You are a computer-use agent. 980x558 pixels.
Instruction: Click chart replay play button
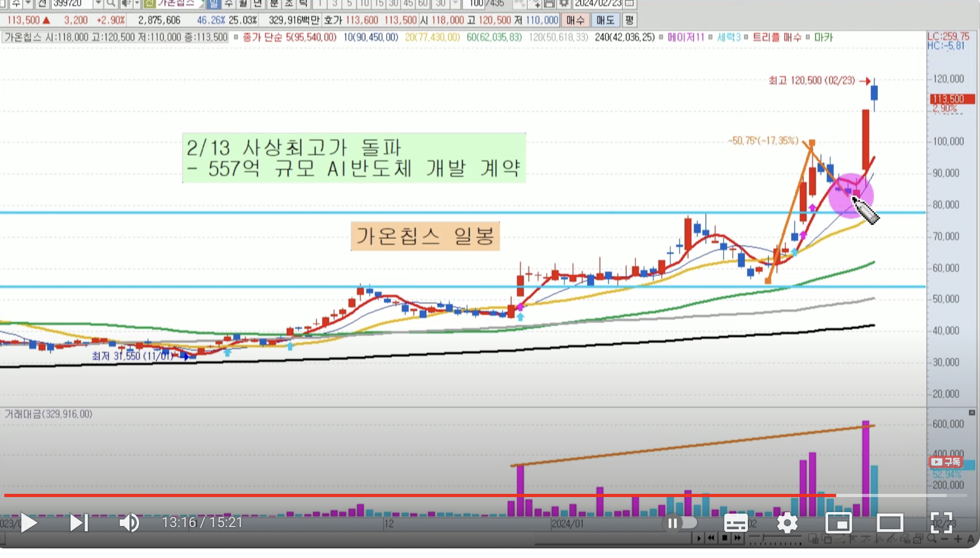click(x=699, y=538)
